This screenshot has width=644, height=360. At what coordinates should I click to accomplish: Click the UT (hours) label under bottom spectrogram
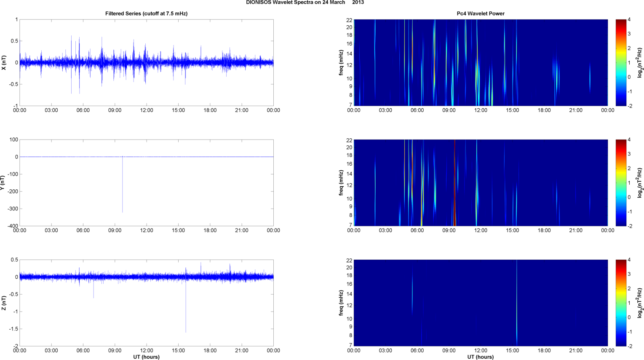tap(481, 357)
